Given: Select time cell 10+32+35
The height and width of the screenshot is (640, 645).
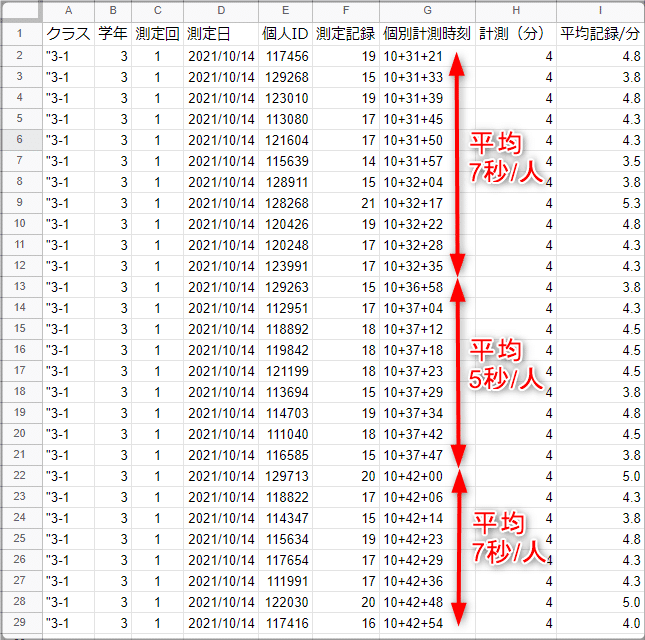Looking at the screenshot, I should click(x=427, y=266).
